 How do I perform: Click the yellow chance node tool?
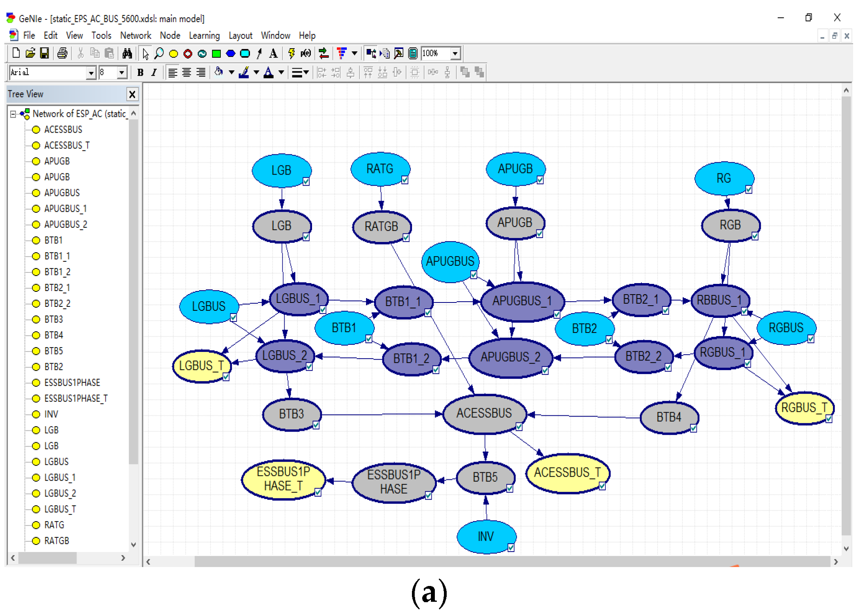coord(173,54)
